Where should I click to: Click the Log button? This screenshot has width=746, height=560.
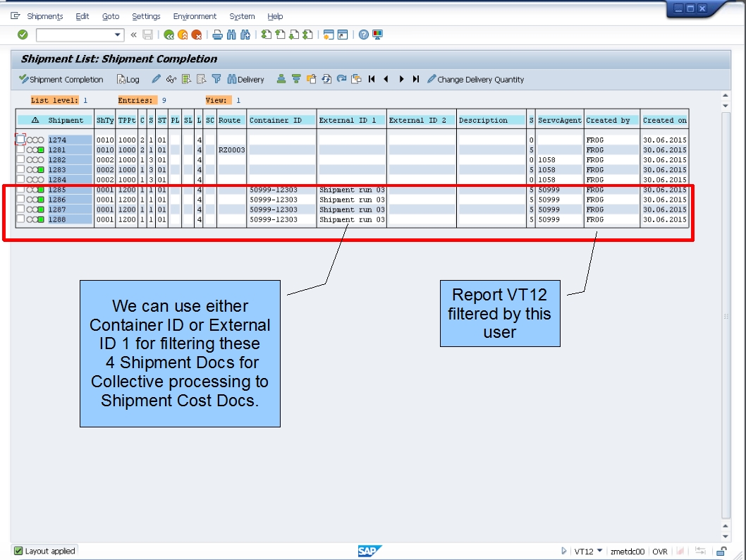point(128,79)
